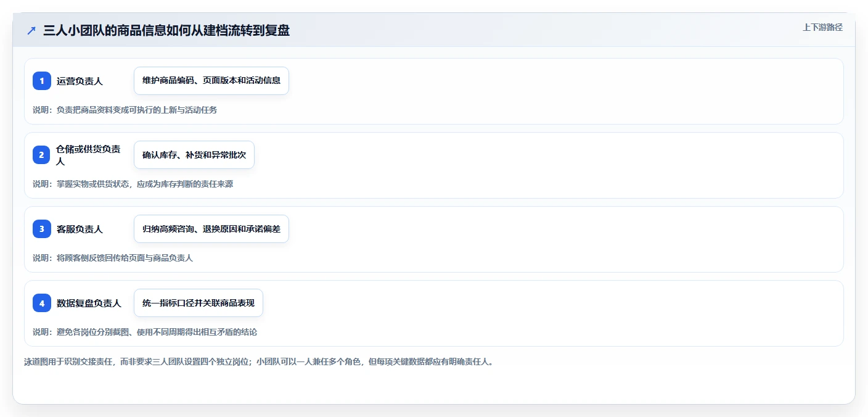
Task: Select step badge 4 for 数据复盘负责人
Action: click(42, 303)
